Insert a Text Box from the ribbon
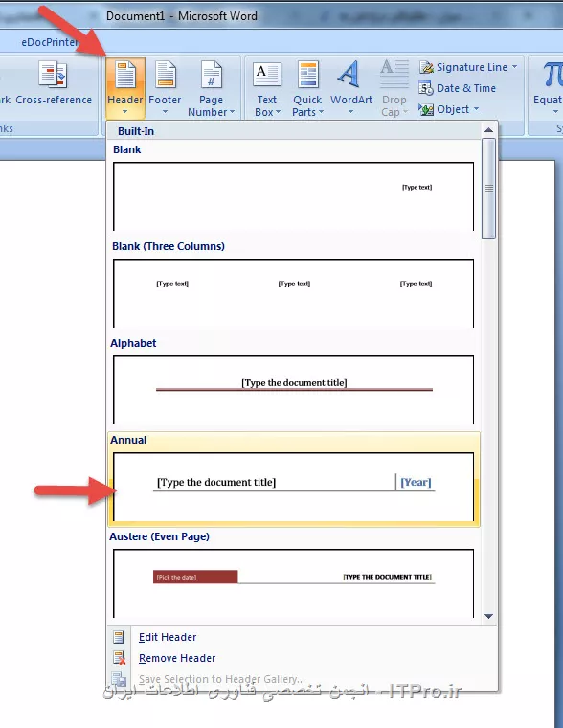 click(x=267, y=88)
